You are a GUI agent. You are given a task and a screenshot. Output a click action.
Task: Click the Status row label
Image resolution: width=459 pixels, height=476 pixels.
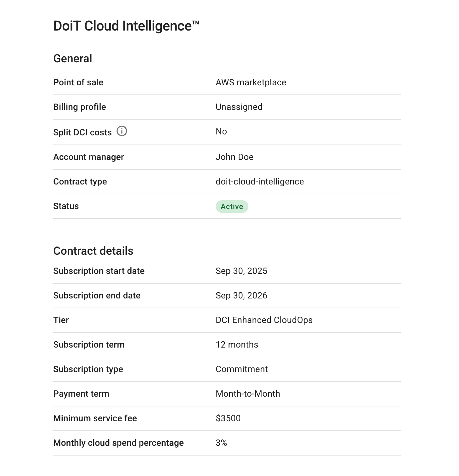(66, 206)
